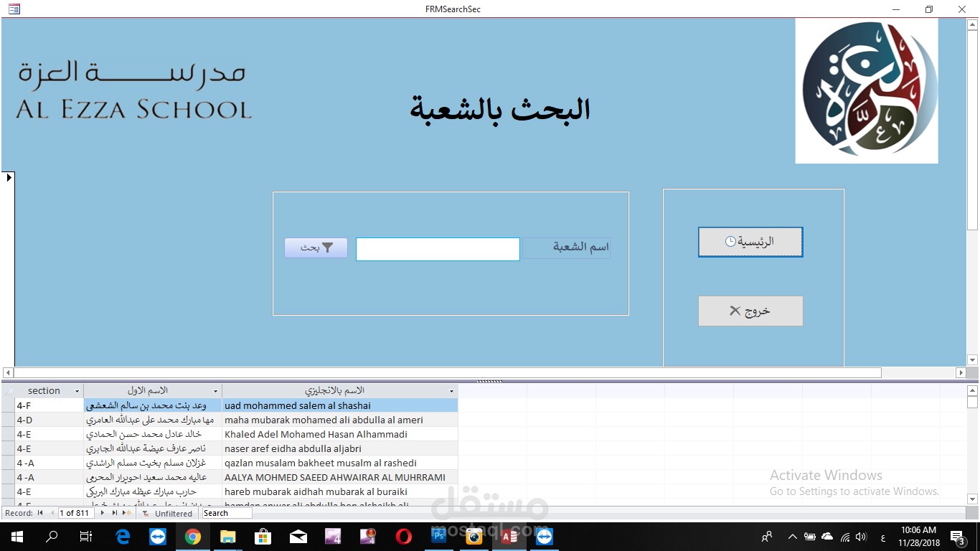Open Microsoft Store from taskbar

(x=263, y=536)
